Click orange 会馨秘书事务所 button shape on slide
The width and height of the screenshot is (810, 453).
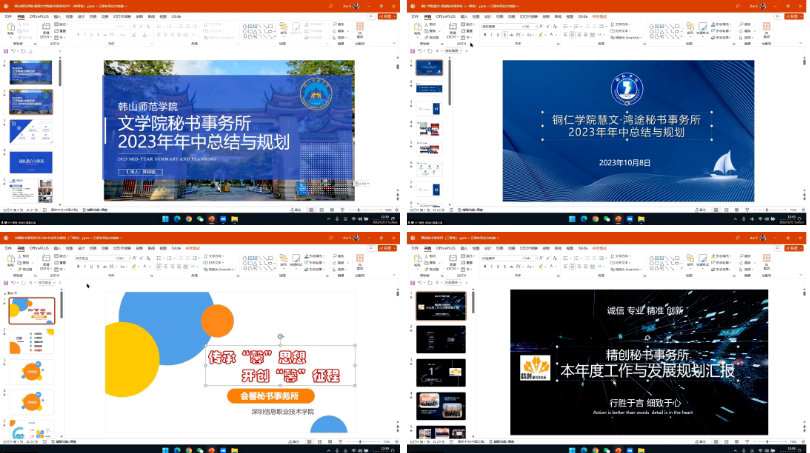click(270, 396)
